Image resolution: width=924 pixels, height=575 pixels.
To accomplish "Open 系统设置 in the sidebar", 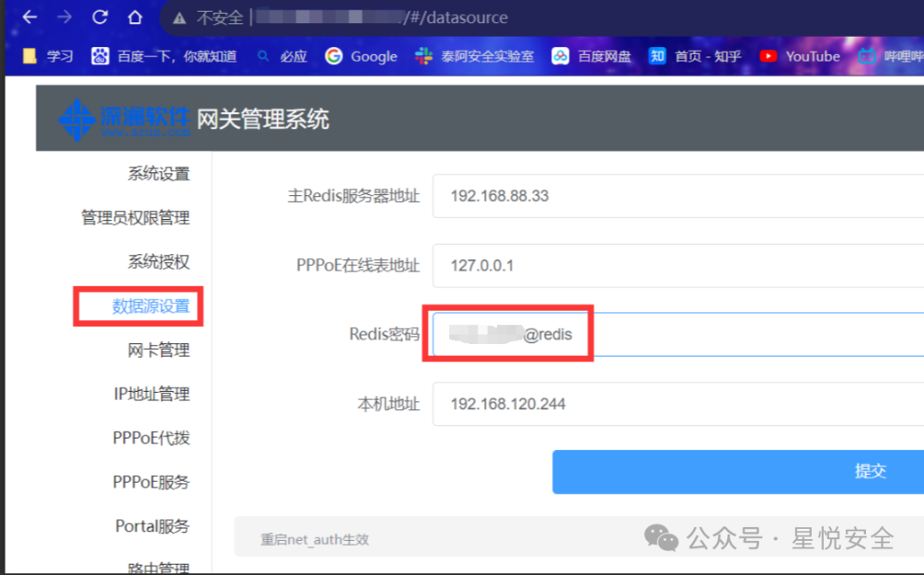I will pos(158,174).
